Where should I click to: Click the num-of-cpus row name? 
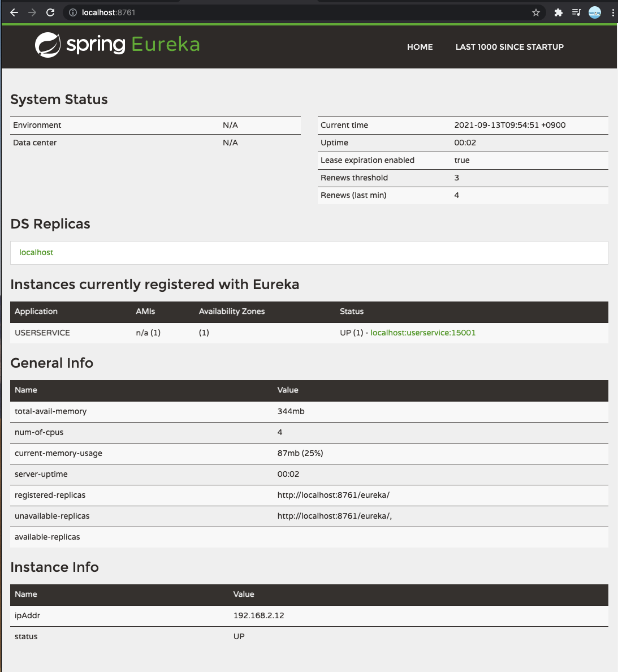point(39,432)
